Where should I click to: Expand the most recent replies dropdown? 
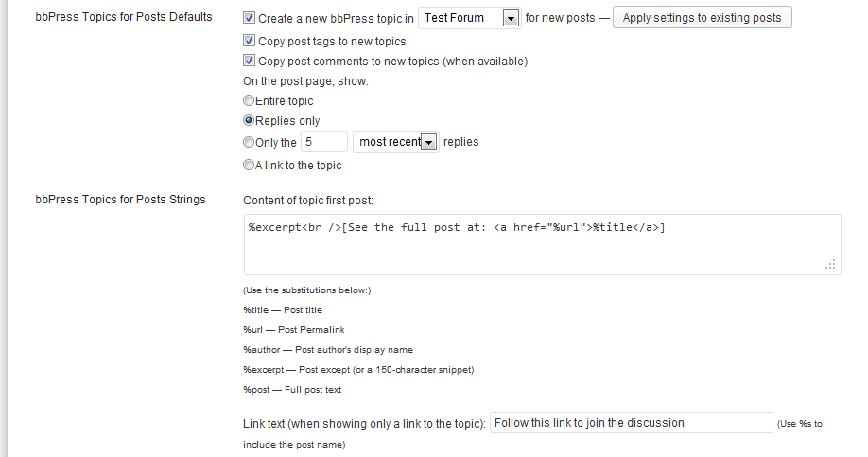(396, 142)
